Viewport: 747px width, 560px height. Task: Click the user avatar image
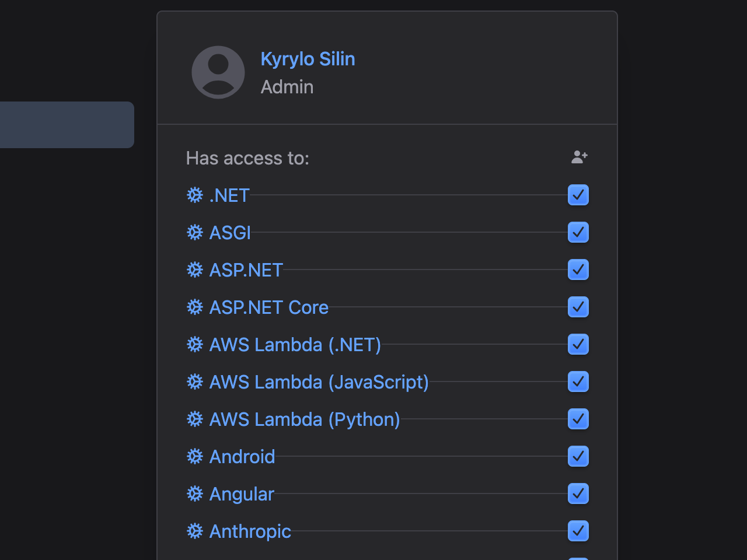coord(218,72)
